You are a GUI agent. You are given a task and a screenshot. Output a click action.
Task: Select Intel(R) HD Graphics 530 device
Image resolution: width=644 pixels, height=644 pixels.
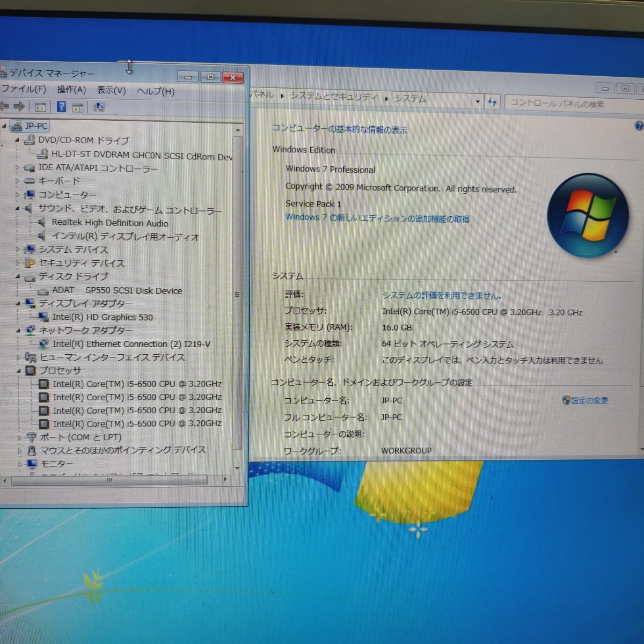click(103, 317)
